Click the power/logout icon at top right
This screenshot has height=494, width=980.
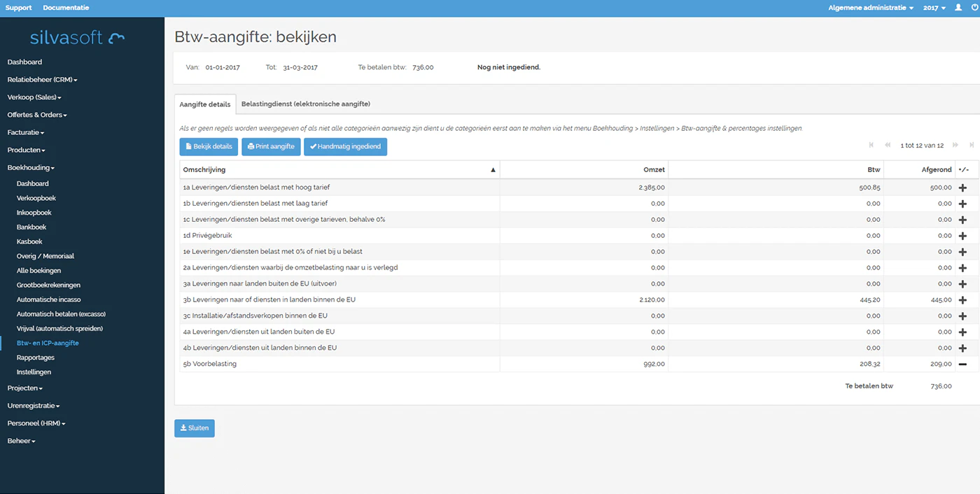point(974,8)
